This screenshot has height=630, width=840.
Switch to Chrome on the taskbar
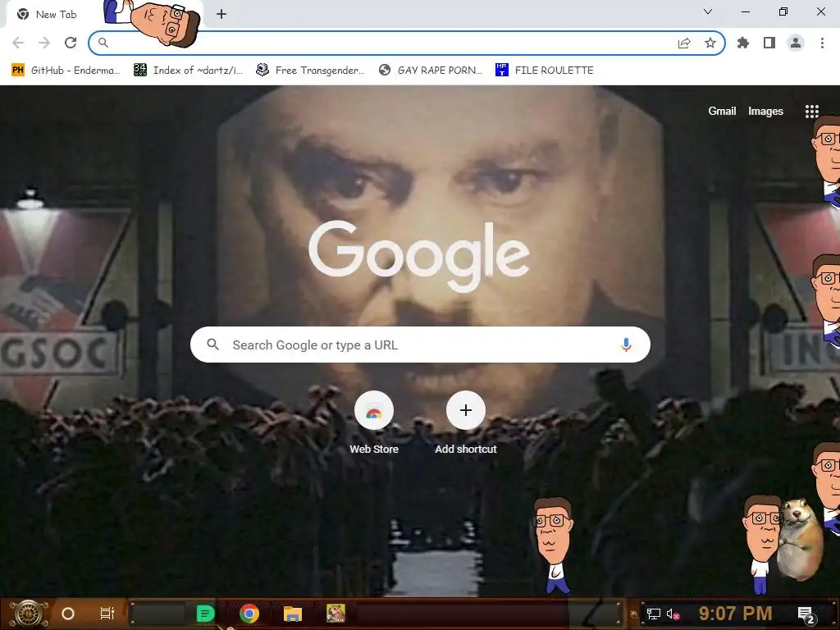[x=249, y=614]
